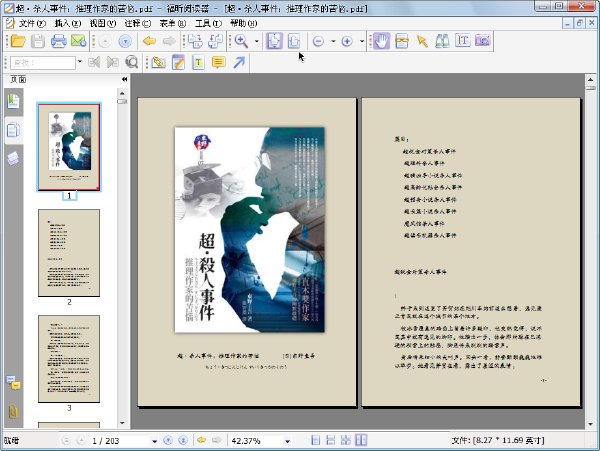Select the Typewriter/select text tool
Screen dimensions: 600x451
(x=401, y=41)
